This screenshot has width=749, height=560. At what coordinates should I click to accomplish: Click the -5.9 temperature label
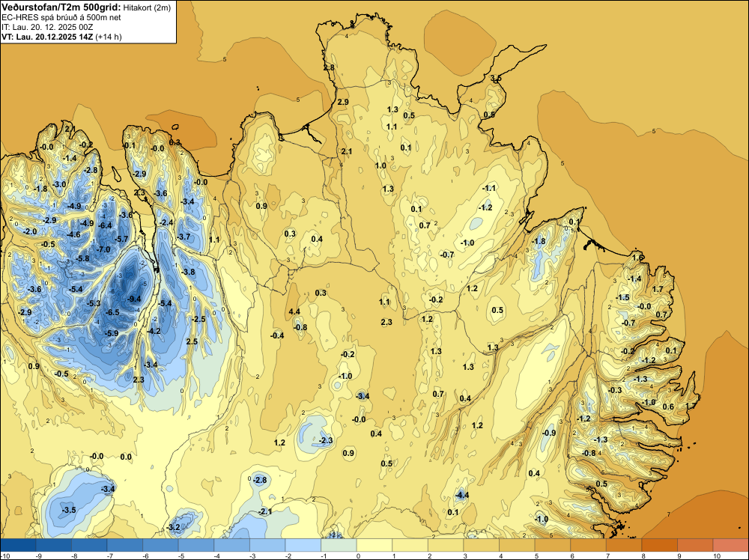point(111,333)
